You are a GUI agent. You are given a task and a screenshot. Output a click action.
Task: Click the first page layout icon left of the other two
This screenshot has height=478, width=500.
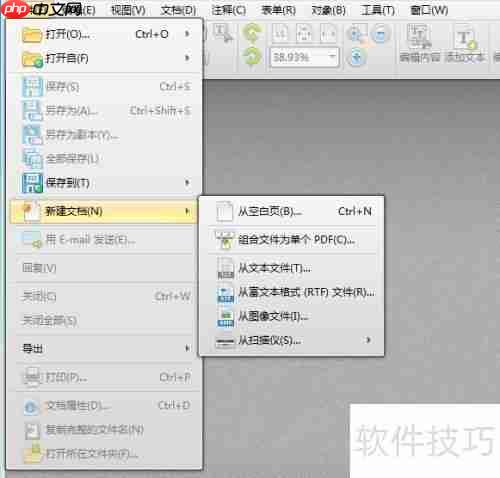[x=281, y=33]
